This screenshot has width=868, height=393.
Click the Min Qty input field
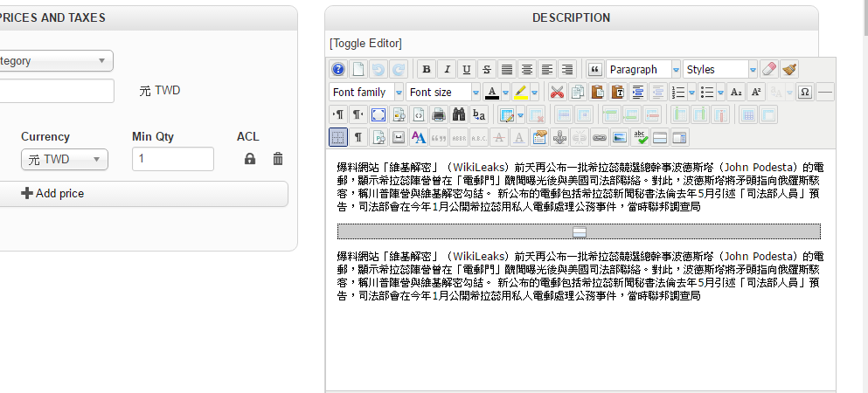pyautogui.click(x=173, y=159)
